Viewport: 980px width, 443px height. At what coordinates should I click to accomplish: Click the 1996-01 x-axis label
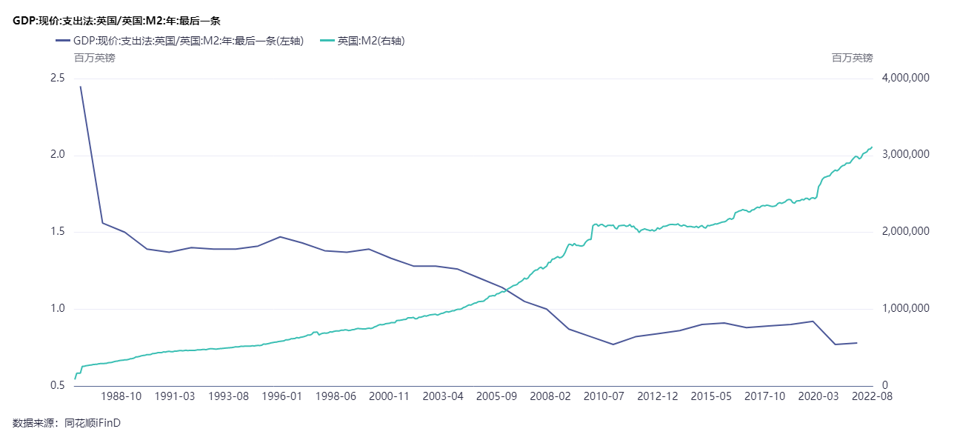click(x=282, y=396)
